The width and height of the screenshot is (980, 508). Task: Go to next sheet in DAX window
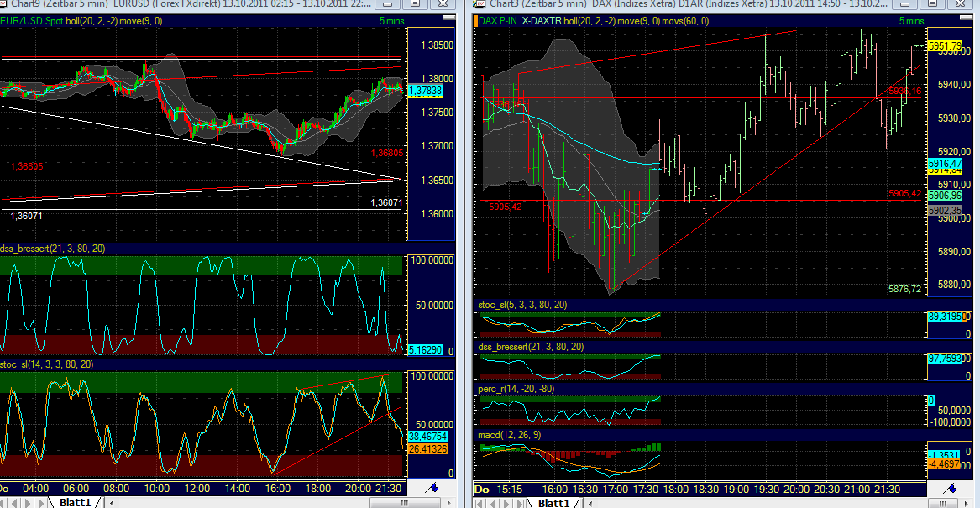click(506, 502)
